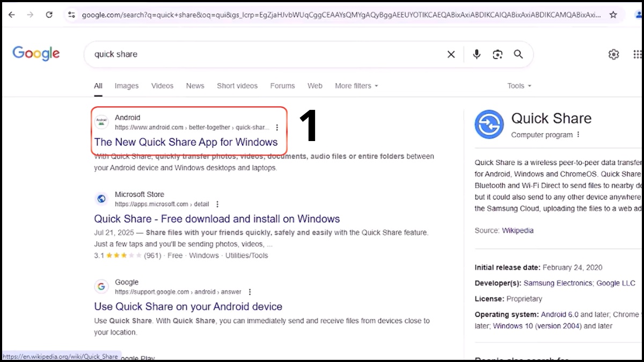Open Quick Share - Free download link
Image resolution: width=644 pixels, height=362 pixels.
(217, 219)
